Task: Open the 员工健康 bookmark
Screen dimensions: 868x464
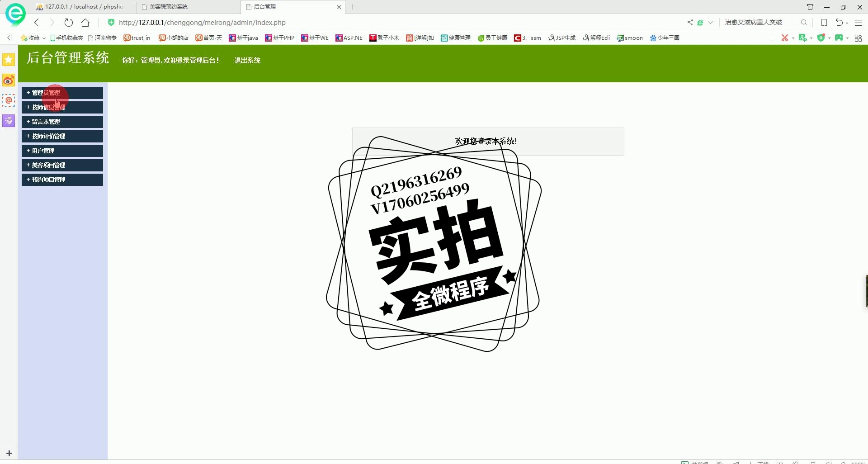Action: point(492,38)
